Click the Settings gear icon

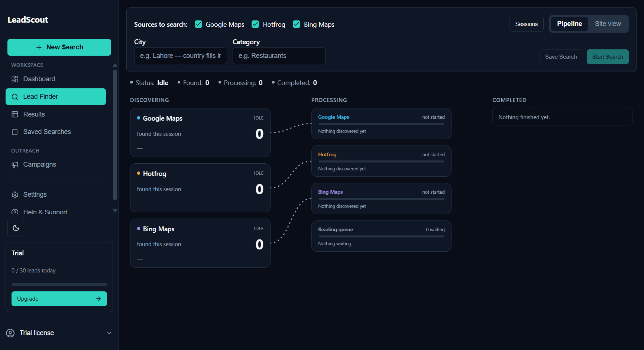[x=15, y=195]
